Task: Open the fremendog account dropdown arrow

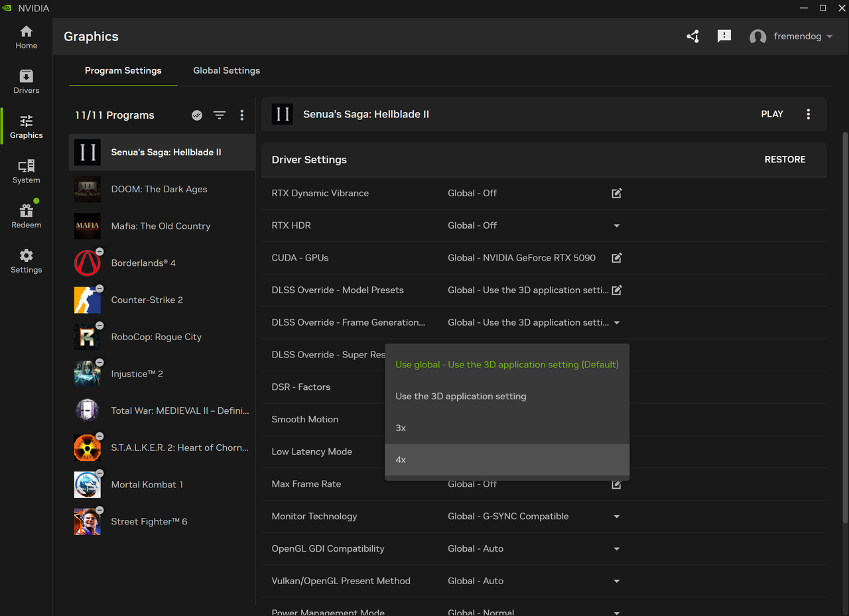Action: coord(829,36)
